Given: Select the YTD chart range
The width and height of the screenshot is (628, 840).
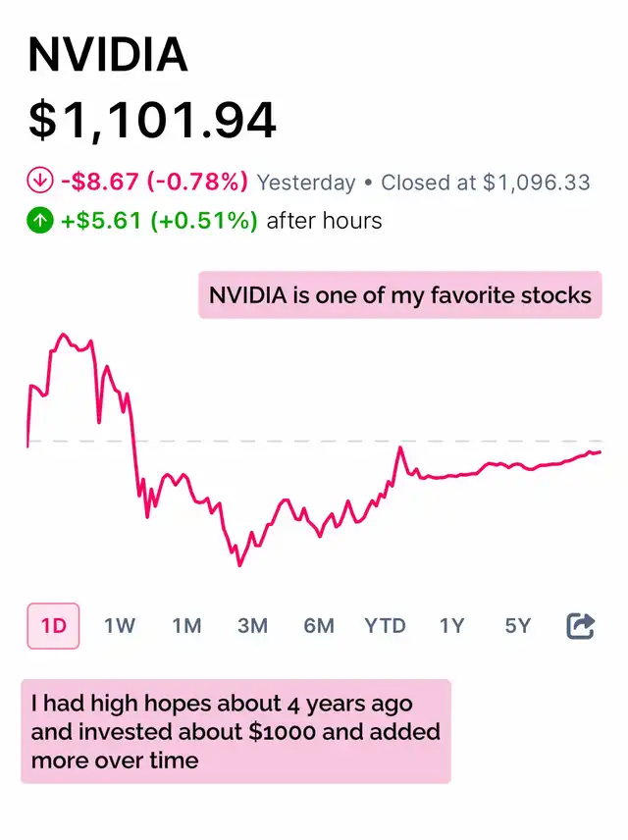Looking at the screenshot, I should coord(385,626).
